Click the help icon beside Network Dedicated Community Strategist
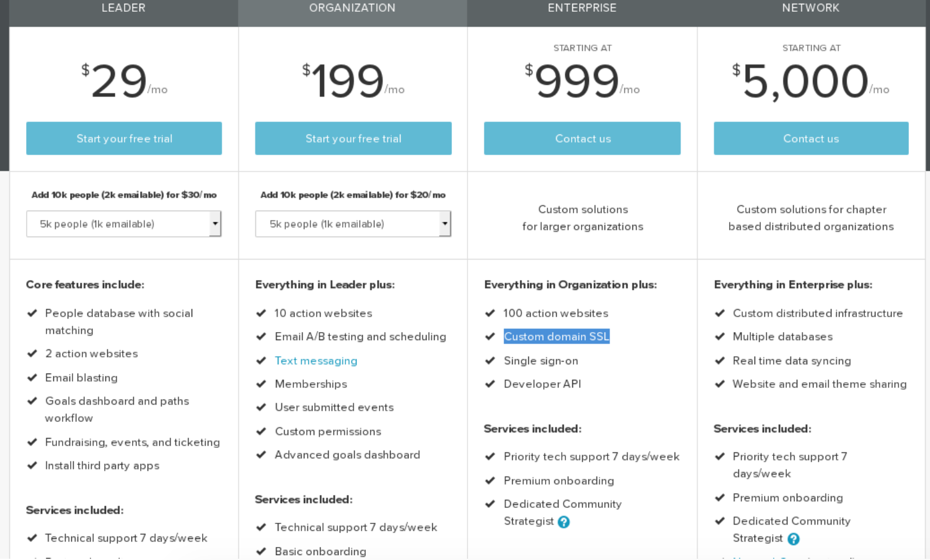This screenshot has height=560, width=930. point(794,540)
